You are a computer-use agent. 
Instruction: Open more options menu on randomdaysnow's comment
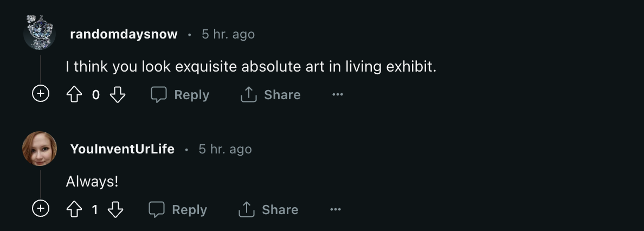tap(338, 95)
